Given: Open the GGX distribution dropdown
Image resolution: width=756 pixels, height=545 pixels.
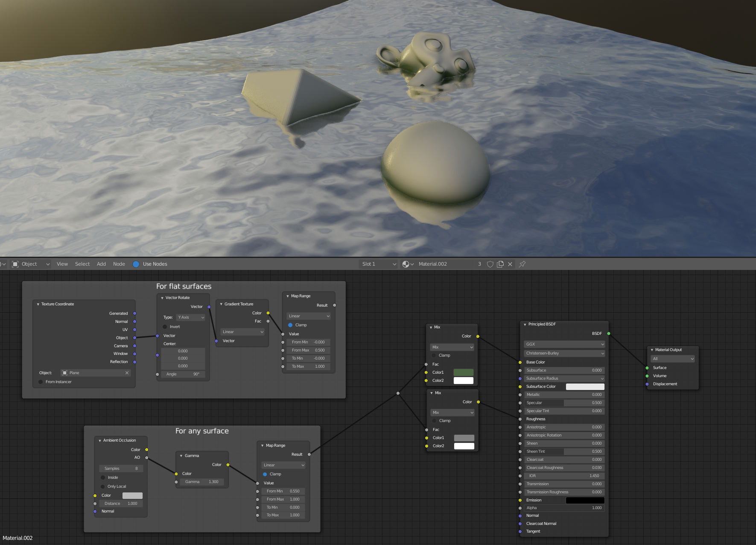Looking at the screenshot, I should tap(564, 344).
